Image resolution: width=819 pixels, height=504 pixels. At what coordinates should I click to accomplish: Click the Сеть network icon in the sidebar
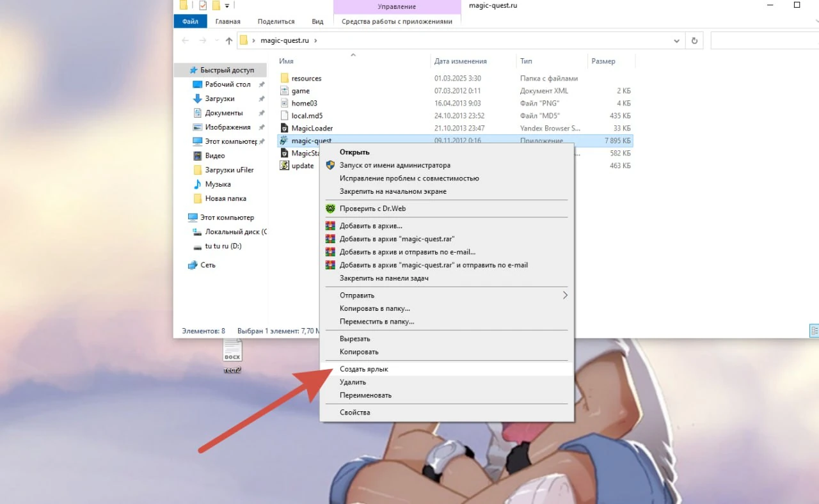(x=193, y=265)
